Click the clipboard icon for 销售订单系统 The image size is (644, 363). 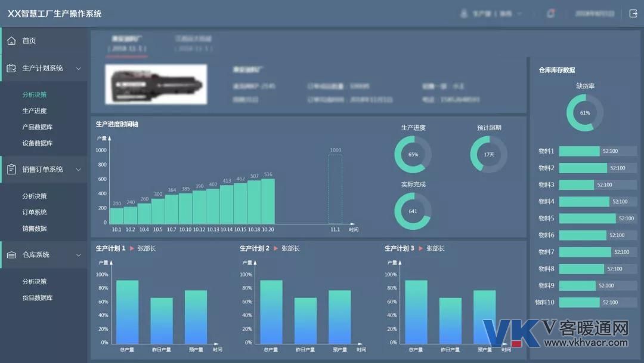point(11,170)
